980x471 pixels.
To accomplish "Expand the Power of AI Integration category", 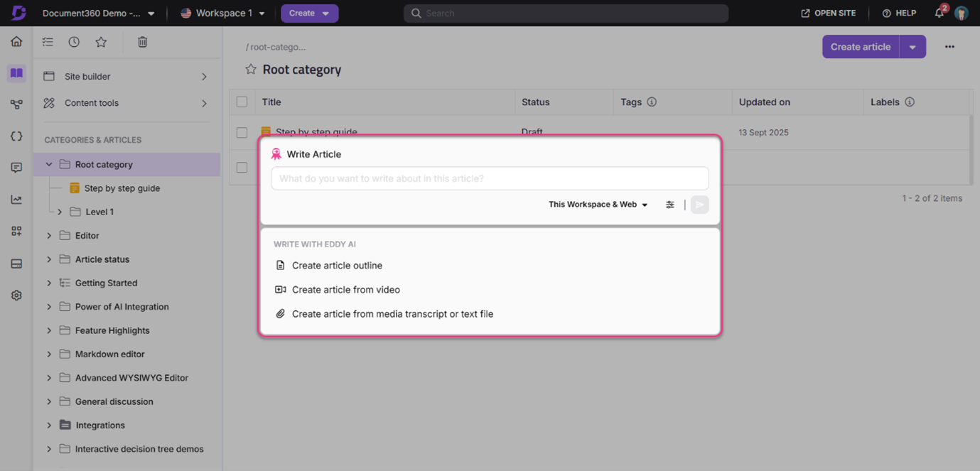I will (49, 307).
